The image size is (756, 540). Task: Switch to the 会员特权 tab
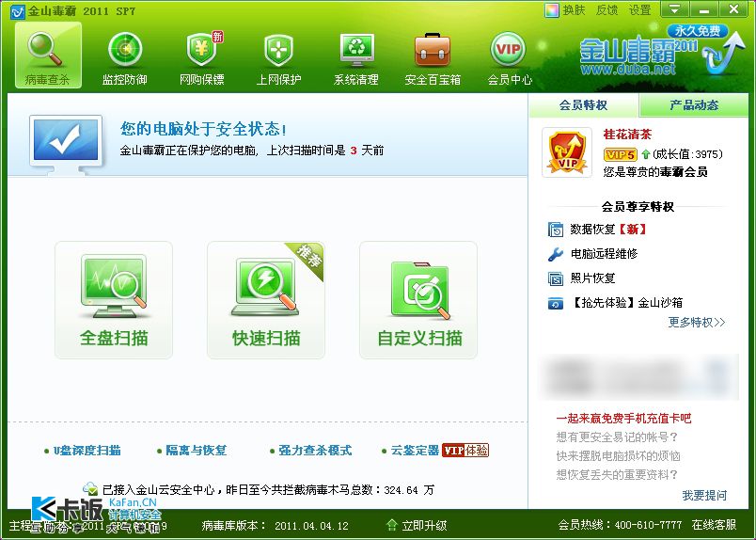[583, 105]
